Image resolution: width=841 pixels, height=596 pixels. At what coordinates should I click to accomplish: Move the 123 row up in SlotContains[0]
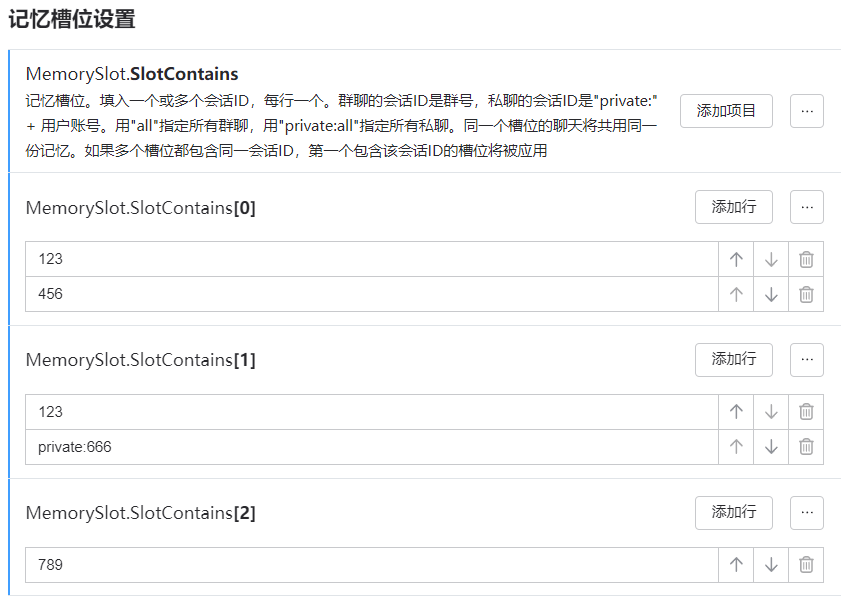coord(736,259)
